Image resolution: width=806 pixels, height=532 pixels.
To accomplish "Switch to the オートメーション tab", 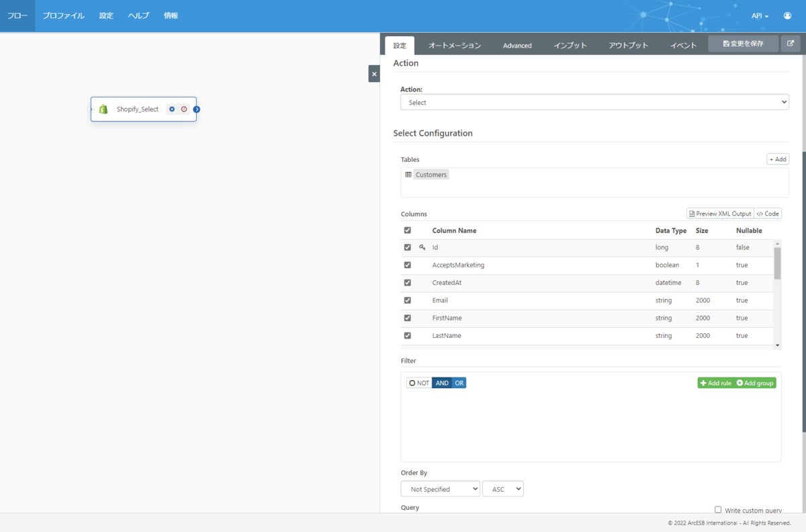I will click(455, 46).
